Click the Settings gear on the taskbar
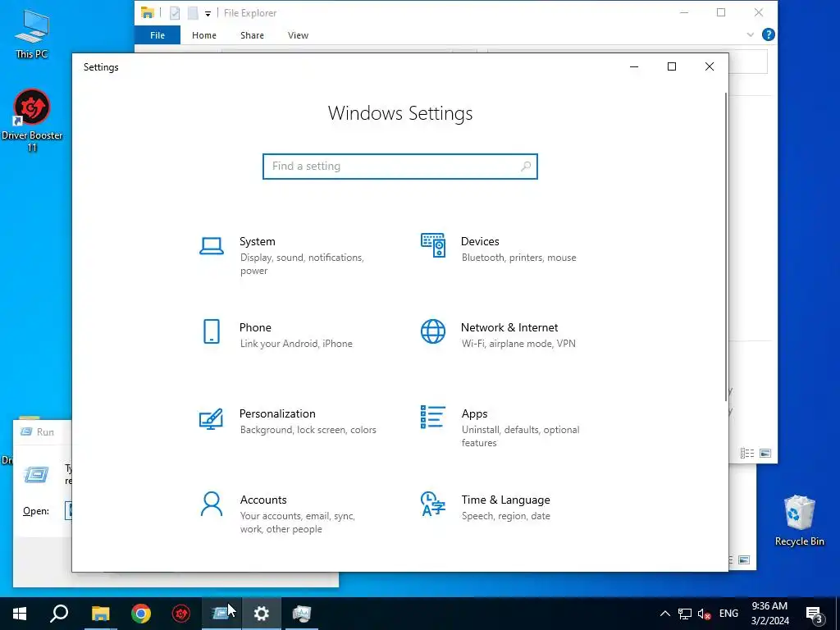Viewport: 840px width, 630px height. pos(262,614)
